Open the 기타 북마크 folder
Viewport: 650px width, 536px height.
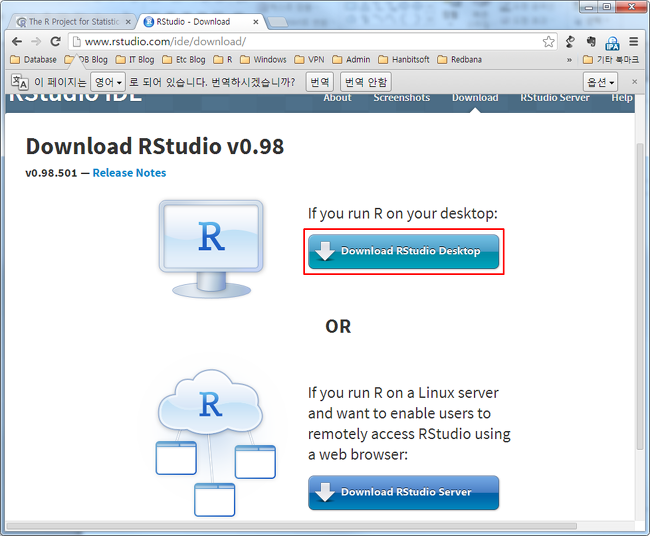pyautogui.click(x=611, y=60)
